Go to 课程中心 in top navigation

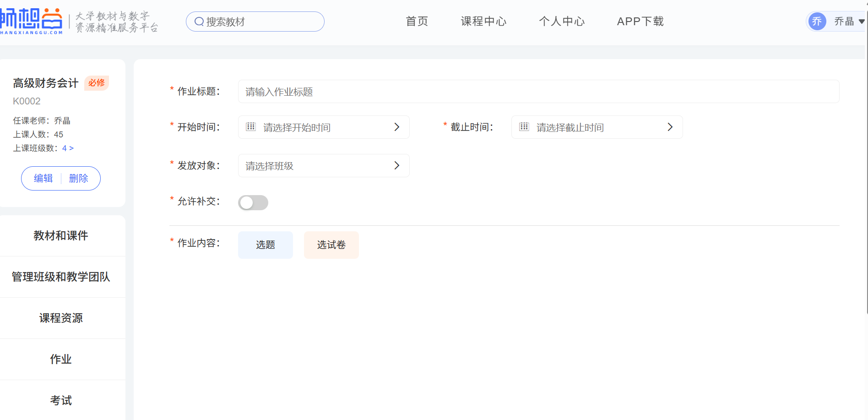click(x=483, y=22)
